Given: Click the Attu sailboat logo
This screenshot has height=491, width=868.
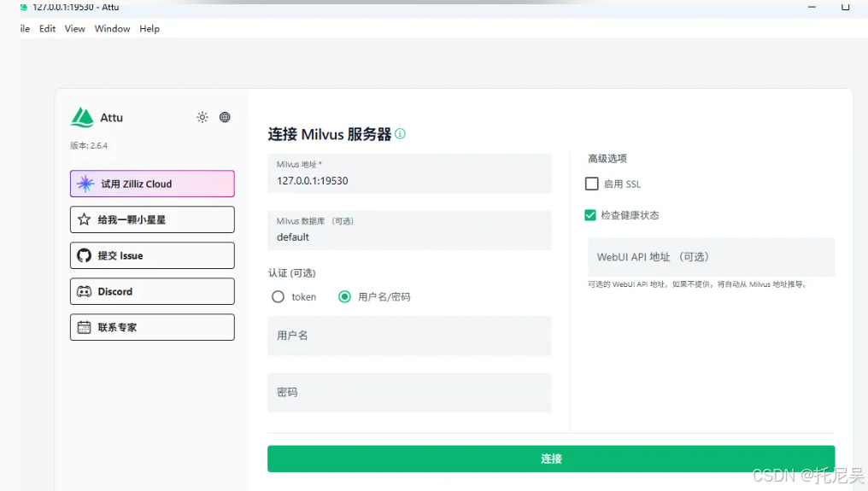Looking at the screenshot, I should (83, 117).
